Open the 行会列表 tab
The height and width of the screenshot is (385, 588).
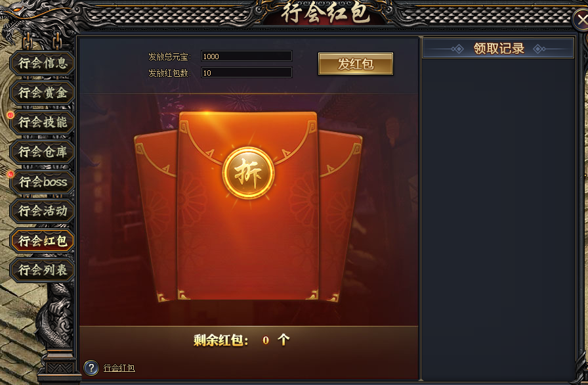(x=43, y=270)
